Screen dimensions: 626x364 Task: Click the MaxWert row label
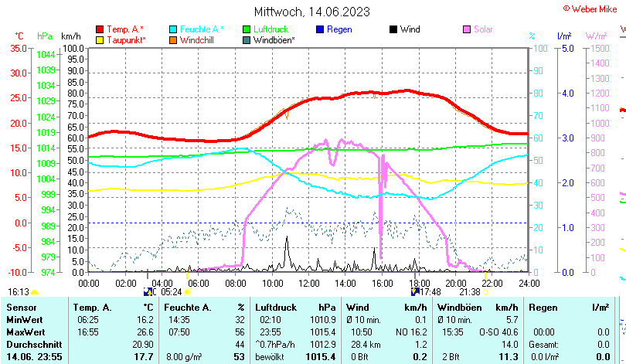[x=25, y=332]
